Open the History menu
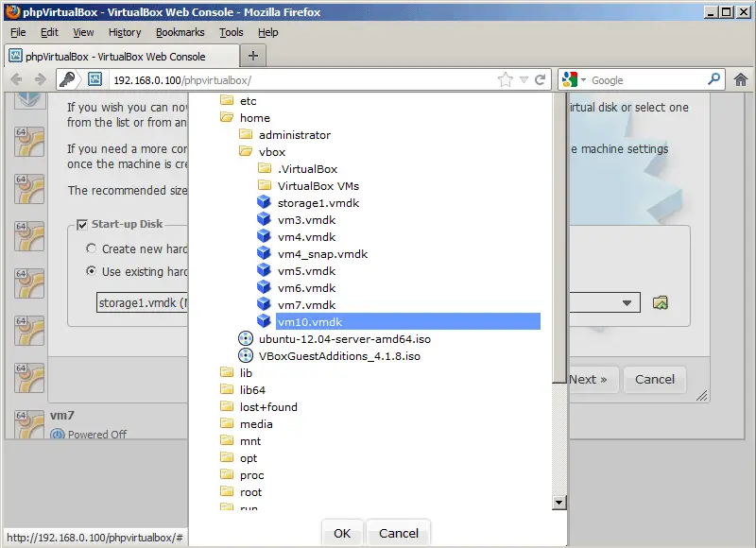Viewport: 756px width, 548px height. point(125,32)
